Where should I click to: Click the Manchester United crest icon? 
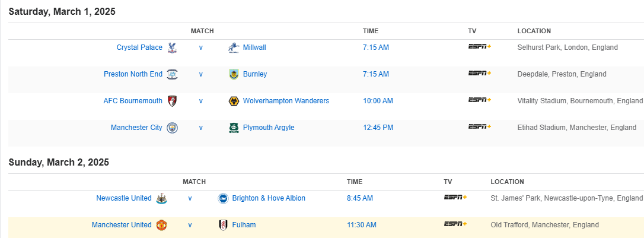[161, 225]
